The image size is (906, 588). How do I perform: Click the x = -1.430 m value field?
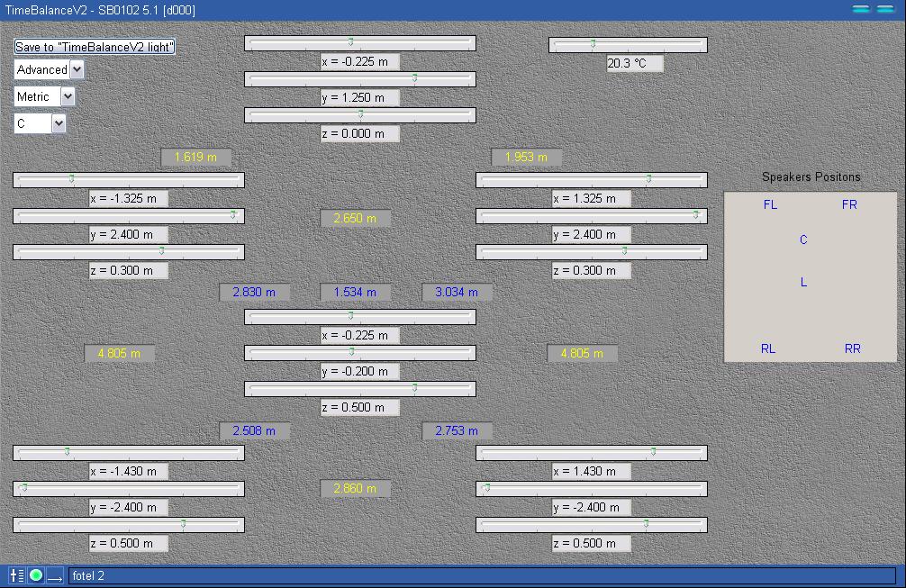point(128,471)
